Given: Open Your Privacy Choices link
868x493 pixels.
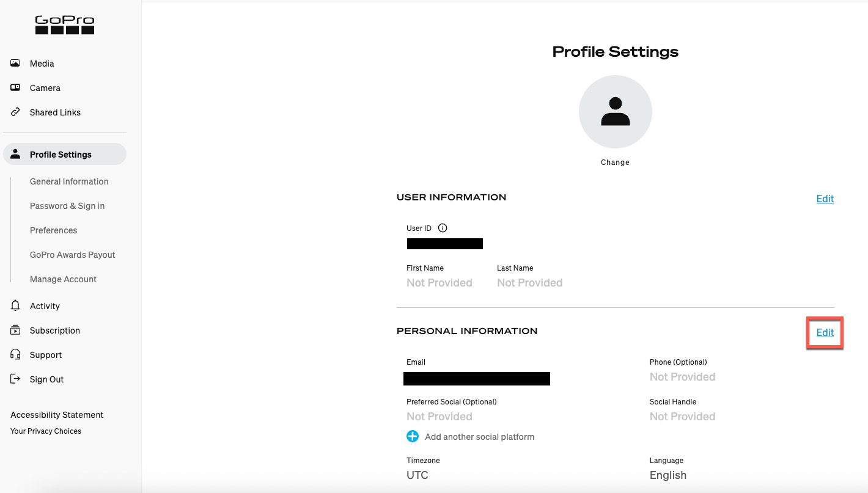Looking at the screenshot, I should point(46,431).
